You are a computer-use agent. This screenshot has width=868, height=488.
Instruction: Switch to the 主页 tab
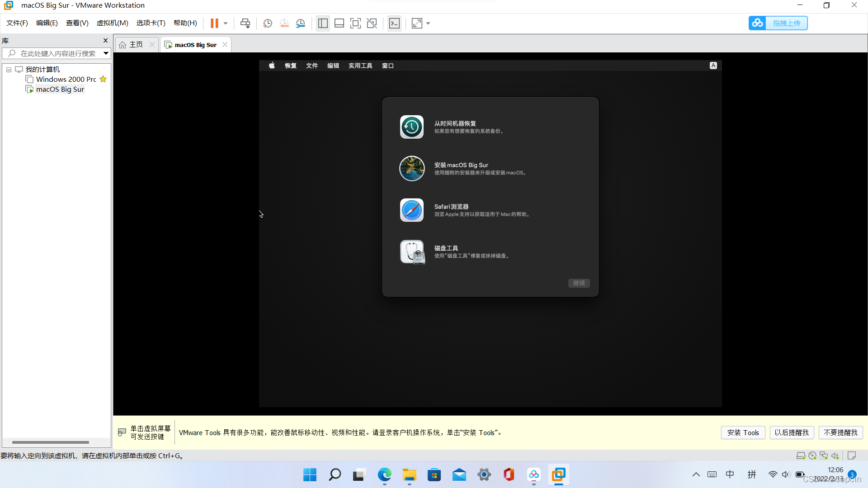tap(136, 45)
